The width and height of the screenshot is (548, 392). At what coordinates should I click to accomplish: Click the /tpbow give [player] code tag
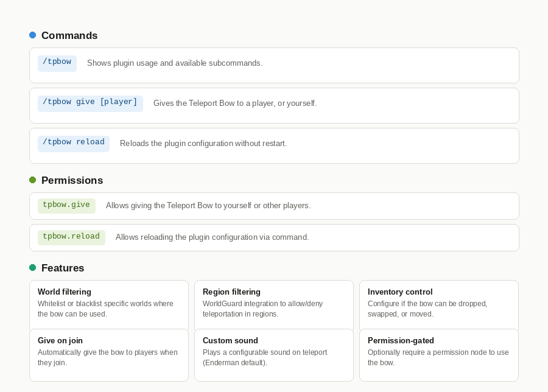(90, 103)
